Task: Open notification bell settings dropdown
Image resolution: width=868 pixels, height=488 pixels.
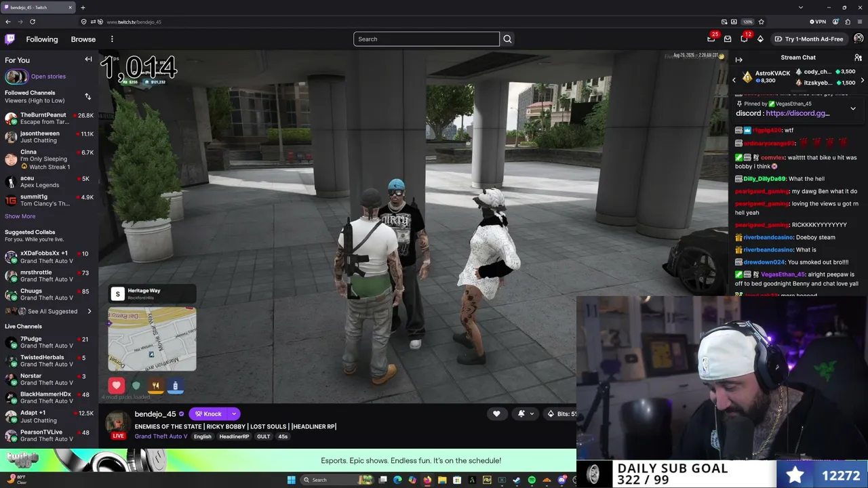Action: (x=526, y=414)
